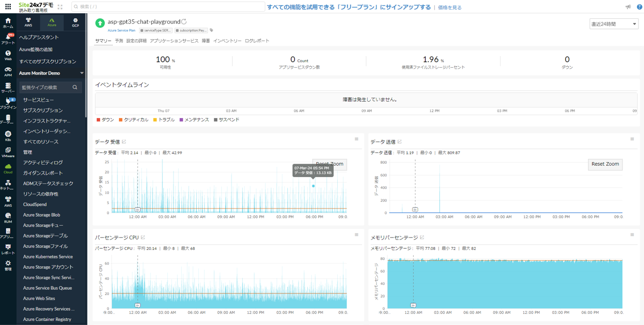644x325 pixels.
Task: Open the RUM monitoring icon
Action: (7, 216)
